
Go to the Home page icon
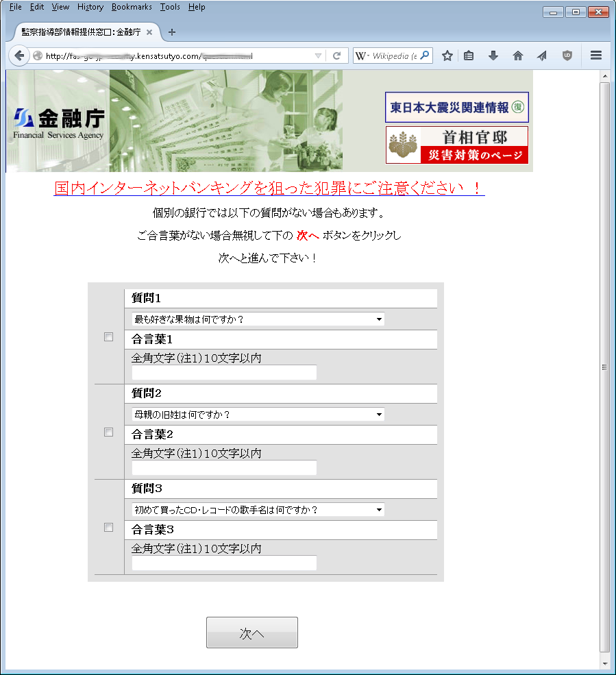coord(518,56)
